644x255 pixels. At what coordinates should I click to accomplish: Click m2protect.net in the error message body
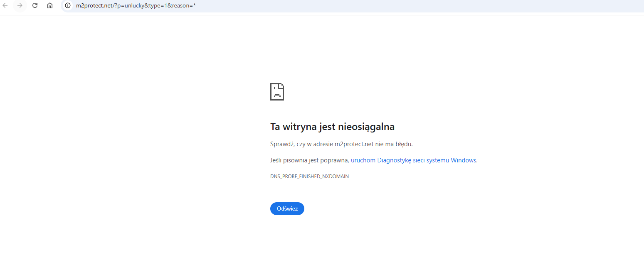(354, 144)
